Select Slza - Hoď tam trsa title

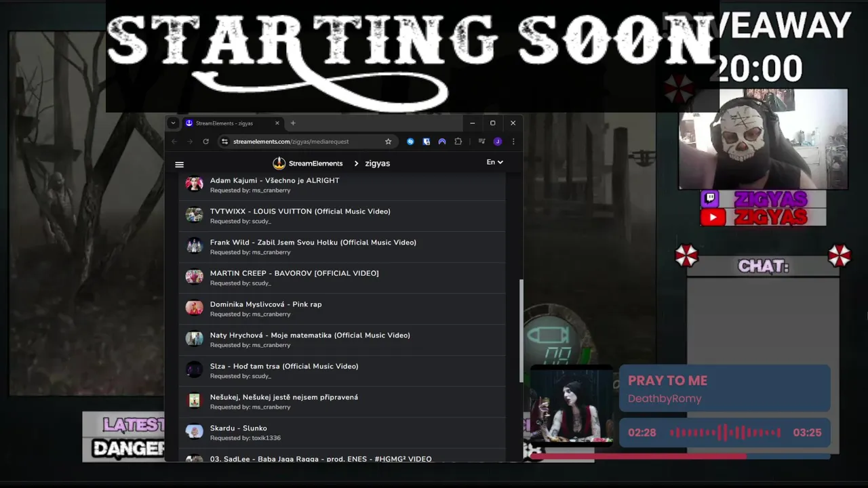point(284,366)
